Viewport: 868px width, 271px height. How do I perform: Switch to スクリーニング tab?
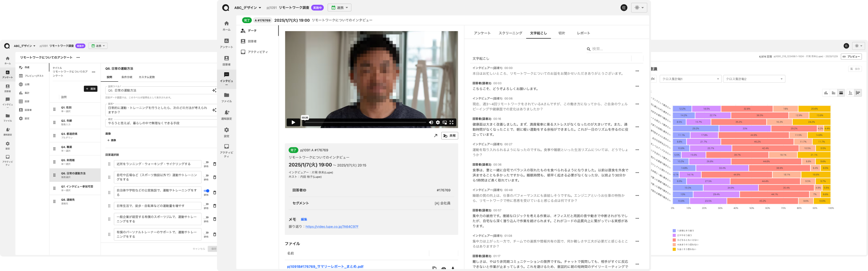pyautogui.click(x=510, y=33)
